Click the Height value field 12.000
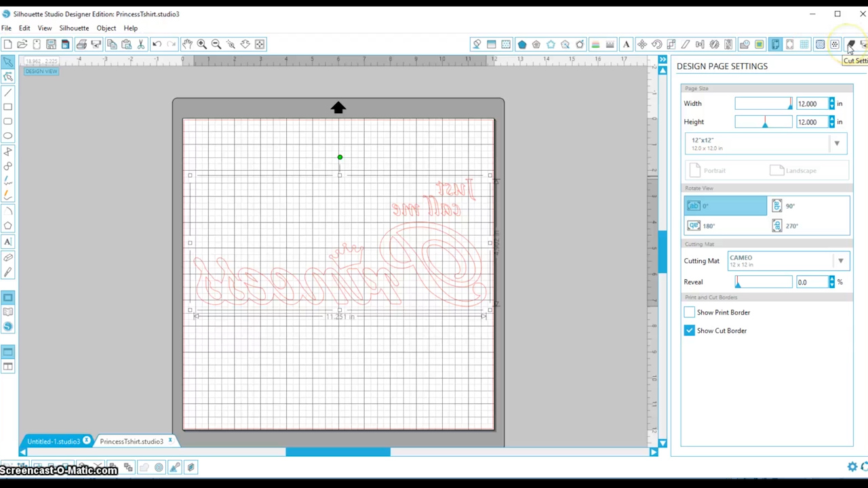Image resolution: width=868 pixels, height=488 pixels. coord(811,122)
